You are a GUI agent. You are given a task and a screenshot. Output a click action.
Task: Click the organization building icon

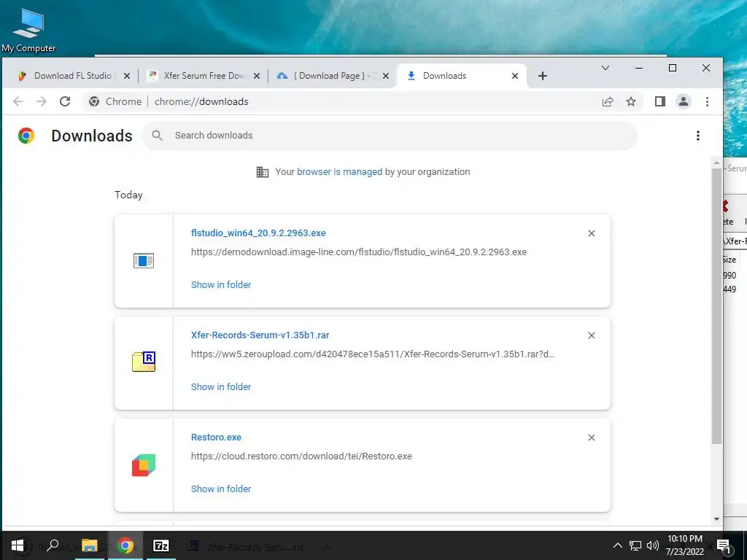[263, 172]
